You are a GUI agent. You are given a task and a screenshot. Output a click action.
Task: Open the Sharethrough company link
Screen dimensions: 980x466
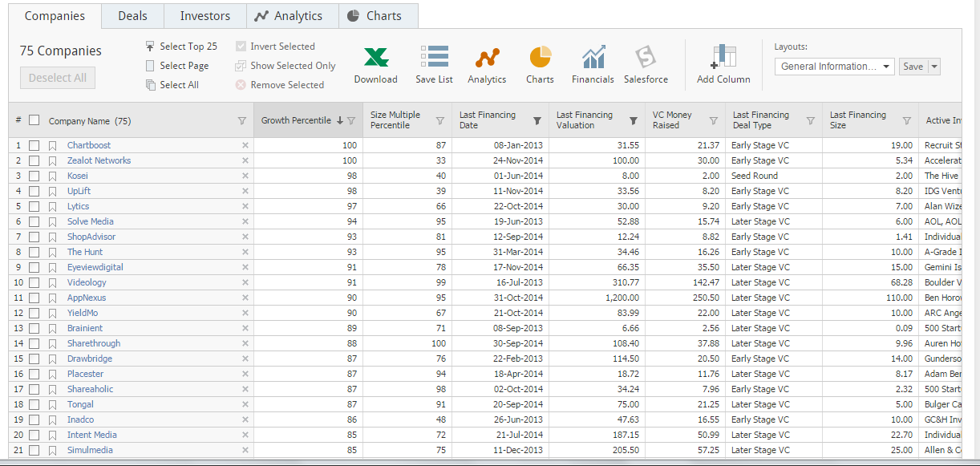pyautogui.click(x=94, y=344)
